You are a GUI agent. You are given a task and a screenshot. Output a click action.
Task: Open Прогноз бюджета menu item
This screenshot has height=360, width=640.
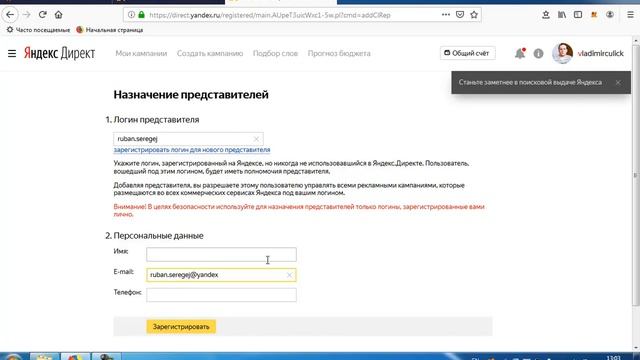(339, 53)
